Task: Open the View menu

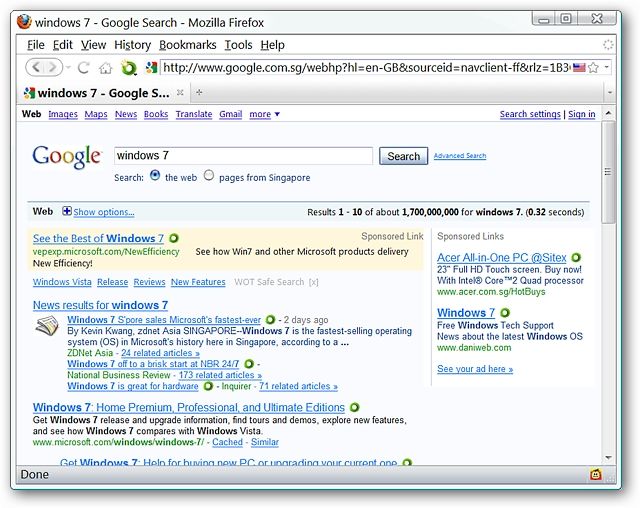Action: pos(93,45)
